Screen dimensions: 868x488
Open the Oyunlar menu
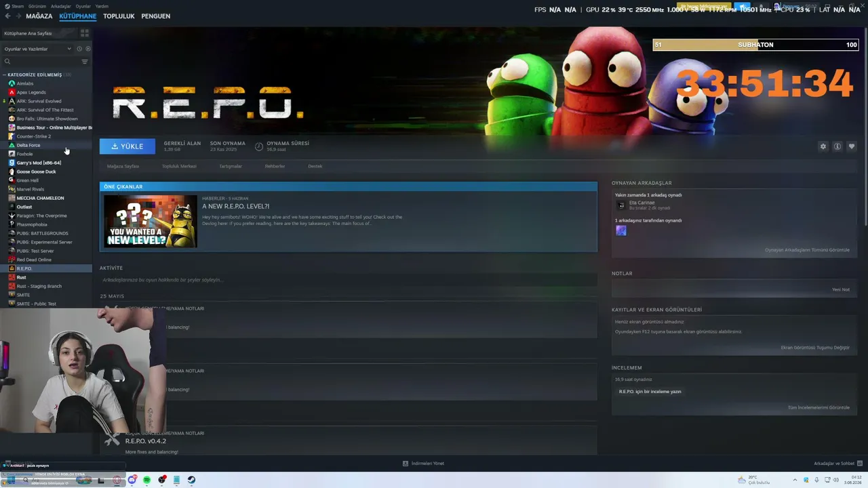click(83, 6)
